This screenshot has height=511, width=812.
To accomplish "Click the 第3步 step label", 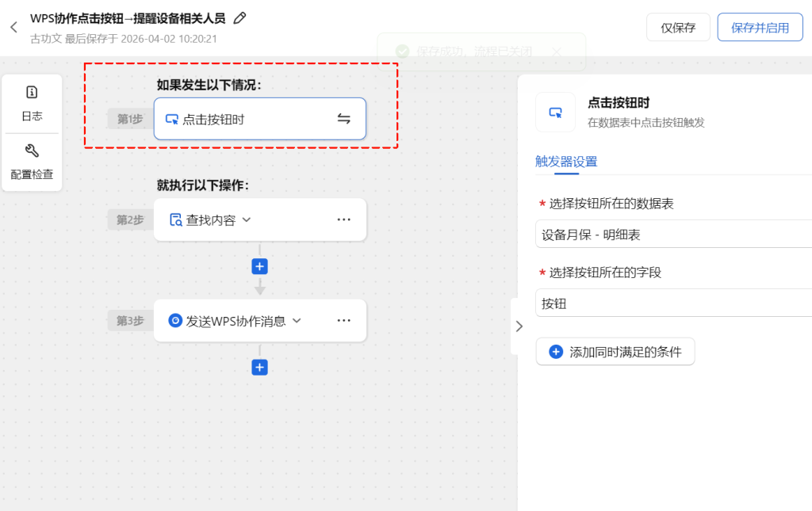I will coord(130,321).
